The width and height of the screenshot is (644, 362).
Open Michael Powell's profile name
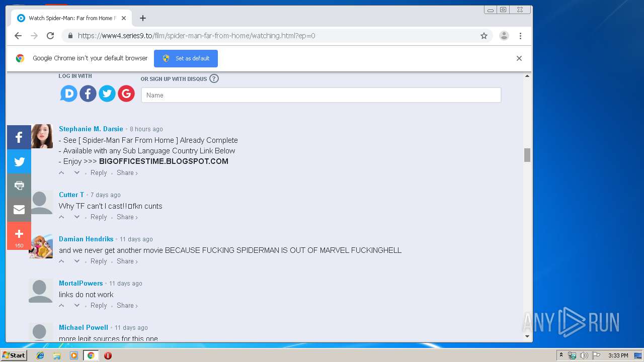coord(84,327)
